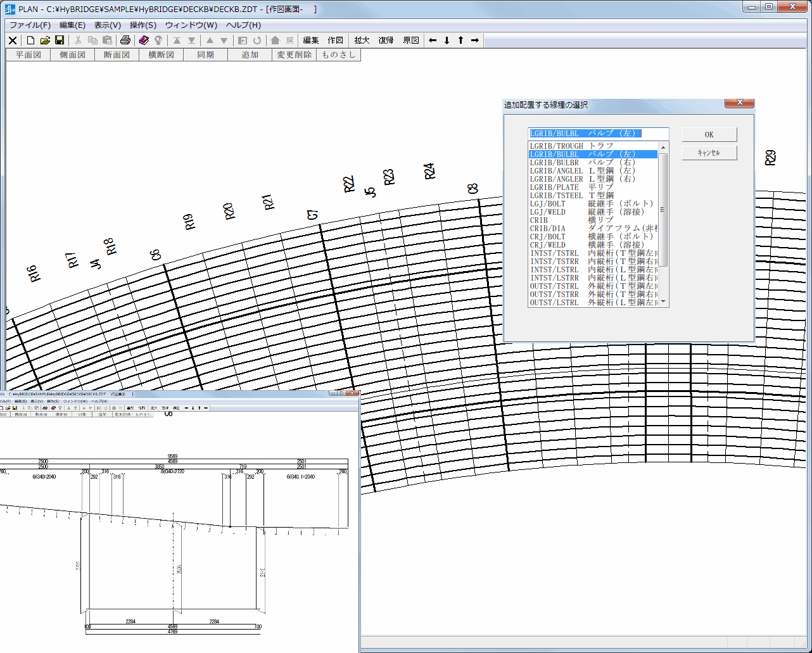Save using the floppy disk icon
This screenshot has height=653, width=812.
click(x=60, y=41)
